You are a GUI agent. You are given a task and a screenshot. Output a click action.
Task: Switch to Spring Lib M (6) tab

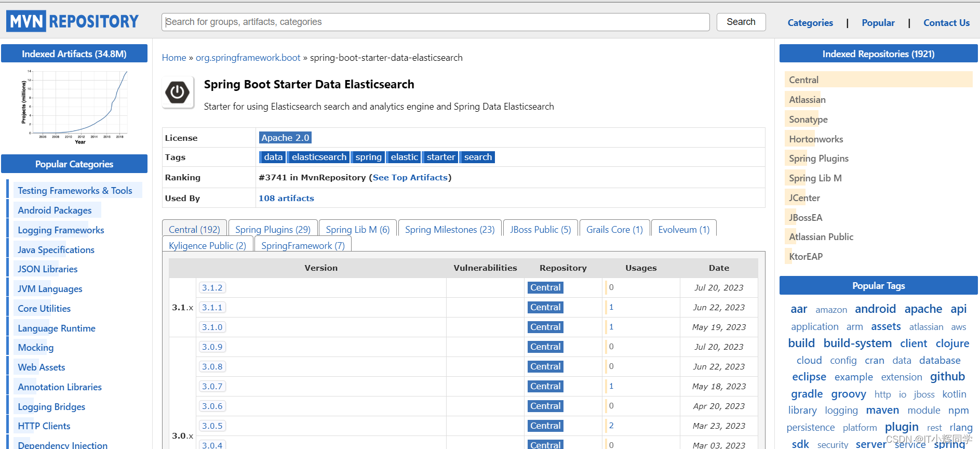(x=357, y=229)
